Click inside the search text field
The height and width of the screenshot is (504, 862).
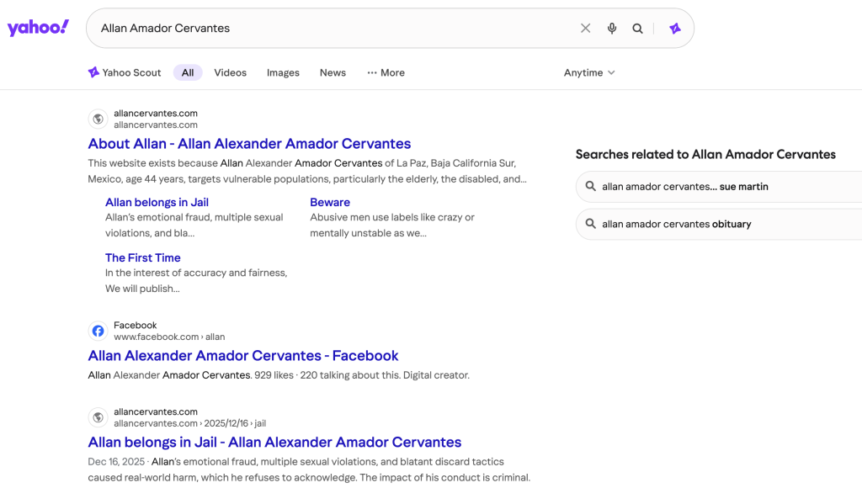pyautogui.click(x=337, y=29)
